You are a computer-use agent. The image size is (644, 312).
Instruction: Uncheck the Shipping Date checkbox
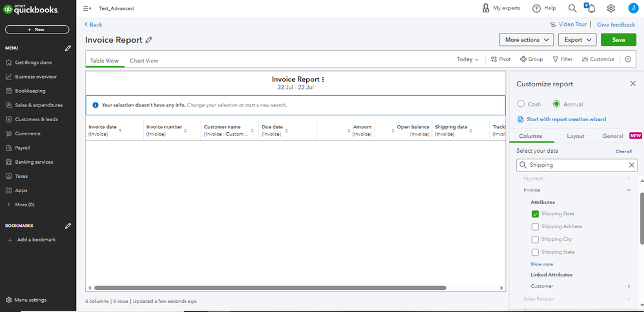point(535,214)
